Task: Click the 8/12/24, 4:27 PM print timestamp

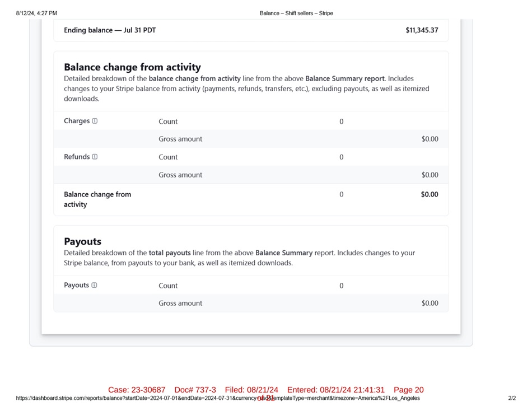Action: coord(36,13)
